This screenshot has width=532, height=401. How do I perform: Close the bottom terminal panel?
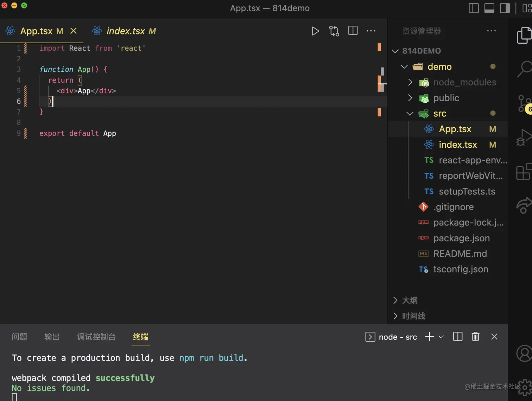pos(494,337)
